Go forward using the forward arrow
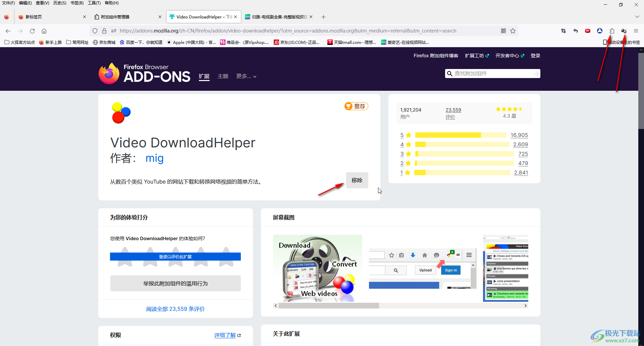This screenshot has width=644, height=346. tap(20, 31)
